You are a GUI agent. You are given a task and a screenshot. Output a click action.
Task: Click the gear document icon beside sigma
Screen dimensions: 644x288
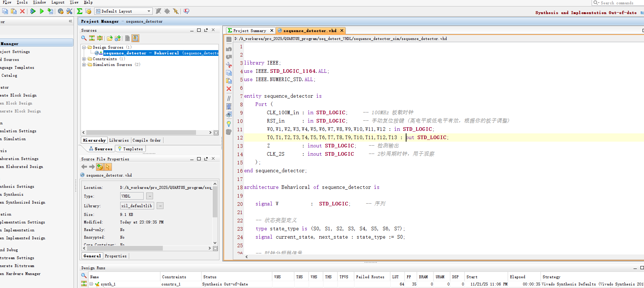(x=88, y=11)
